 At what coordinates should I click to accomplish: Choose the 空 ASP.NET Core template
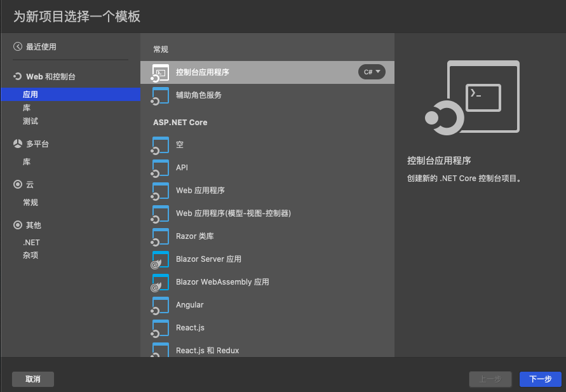(x=267, y=145)
